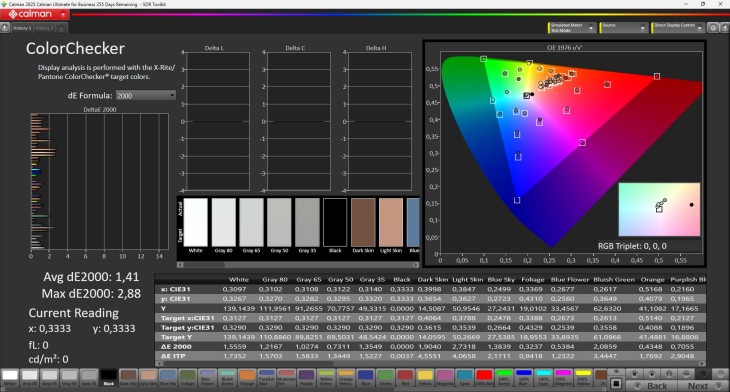Select the Orange Yellow color button
The width and height of the screenshot is (730, 392).
click(x=346, y=378)
